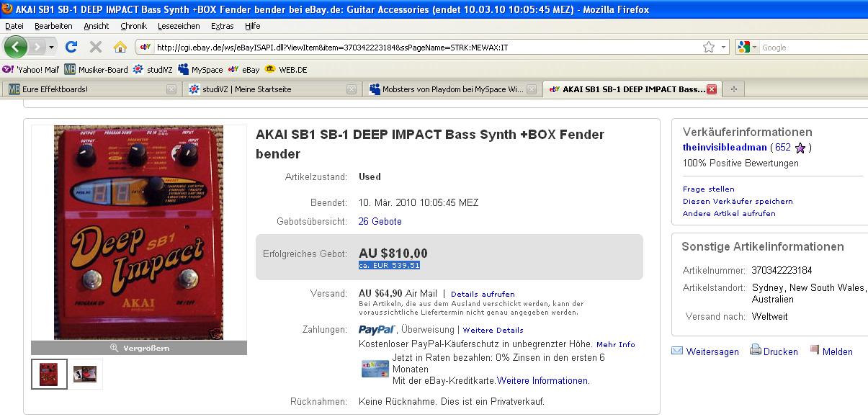
Task: Click the '26 Gebote' bid history link
Action: (380, 221)
